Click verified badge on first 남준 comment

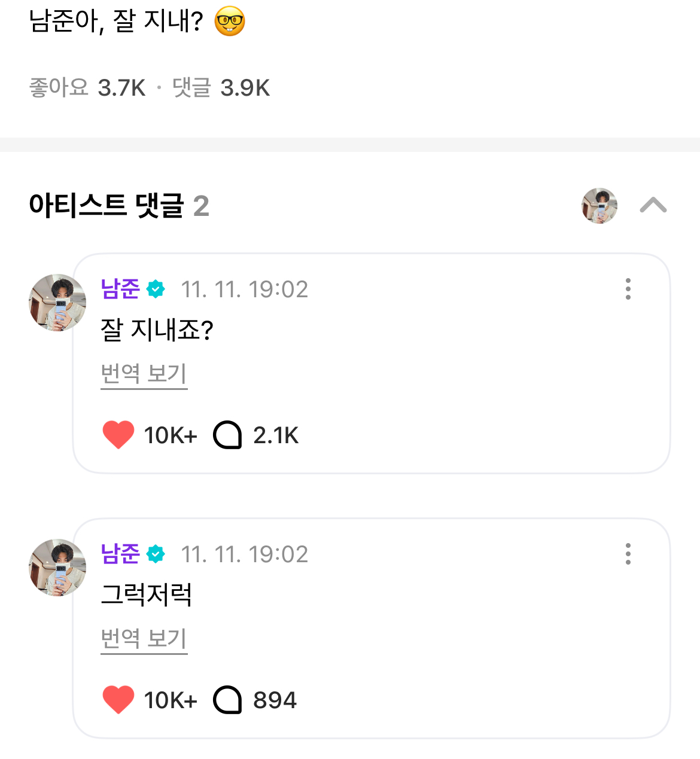pyautogui.click(x=156, y=289)
